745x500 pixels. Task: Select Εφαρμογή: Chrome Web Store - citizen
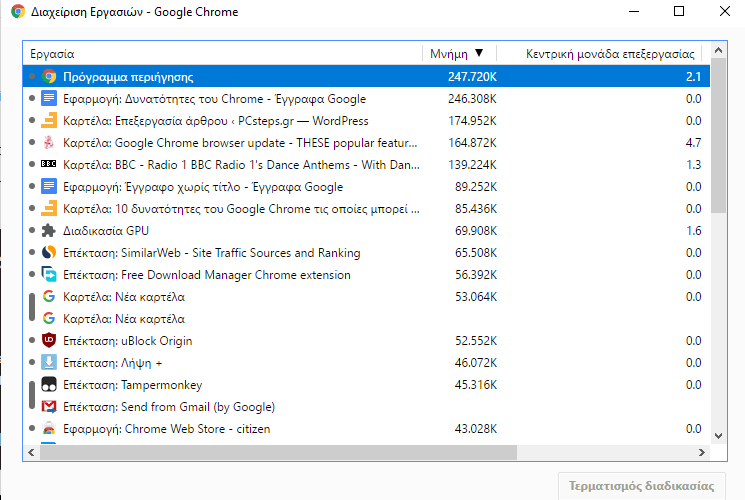click(x=166, y=429)
